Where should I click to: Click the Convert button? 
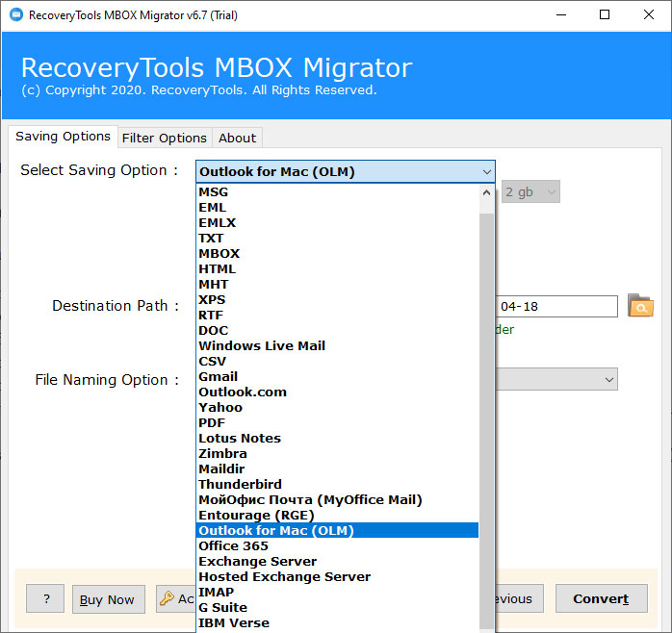601,598
